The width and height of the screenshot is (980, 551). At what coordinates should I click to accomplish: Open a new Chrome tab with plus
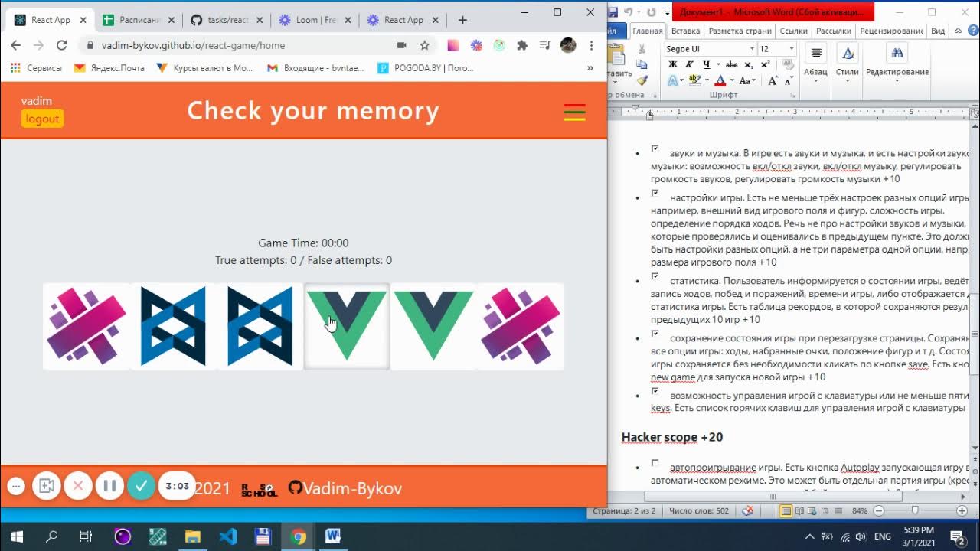point(462,20)
